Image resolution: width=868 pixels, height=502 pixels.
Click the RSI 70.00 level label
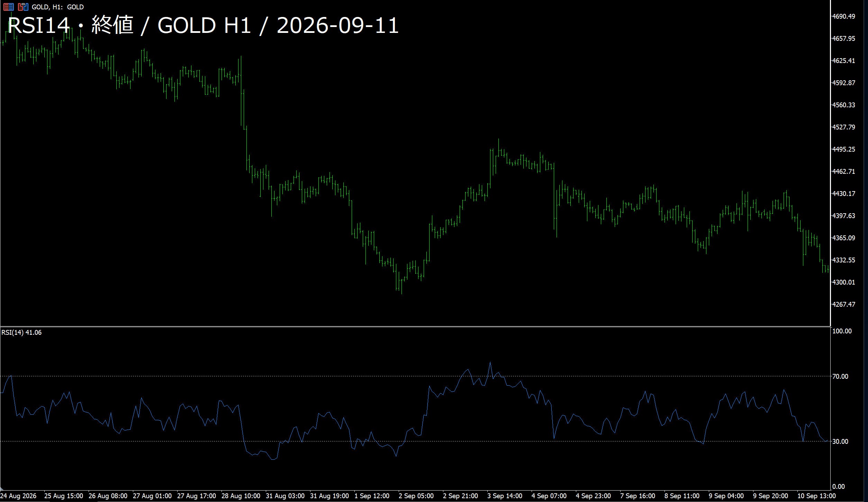pyautogui.click(x=840, y=376)
